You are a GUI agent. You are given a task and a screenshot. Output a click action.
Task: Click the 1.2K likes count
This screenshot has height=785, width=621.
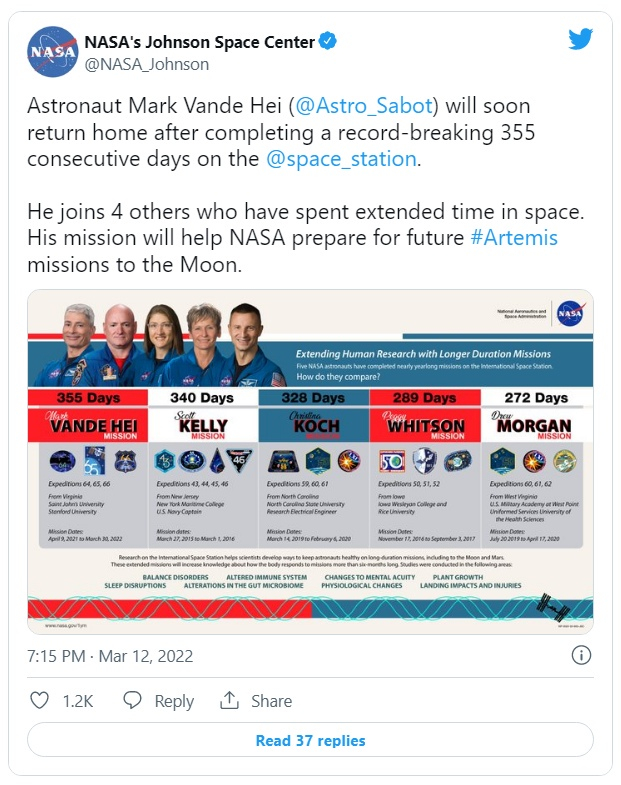[x=77, y=701]
